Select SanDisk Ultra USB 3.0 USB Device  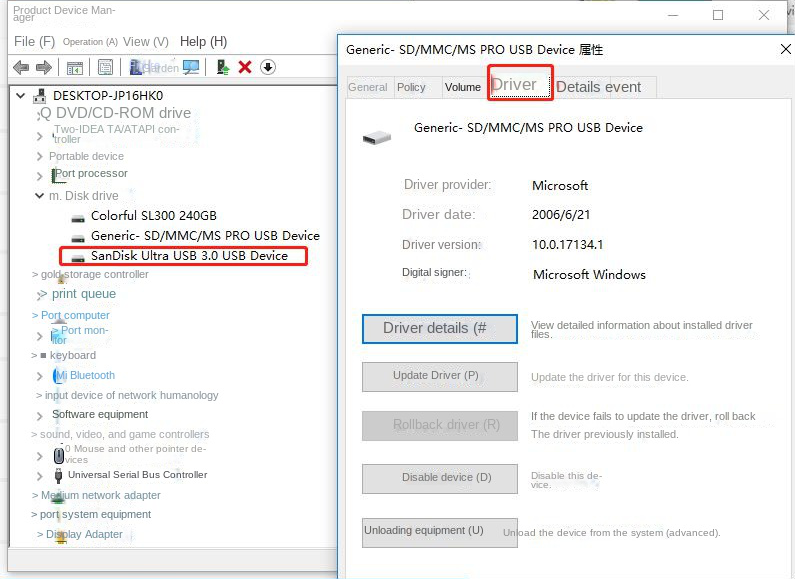[x=189, y=256]
